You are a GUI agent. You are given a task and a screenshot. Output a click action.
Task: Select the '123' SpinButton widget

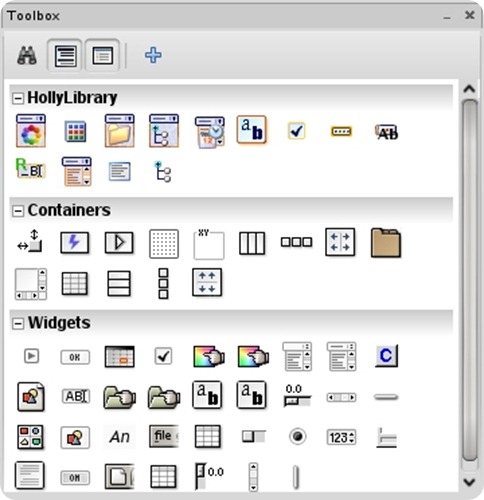[341, 437]
